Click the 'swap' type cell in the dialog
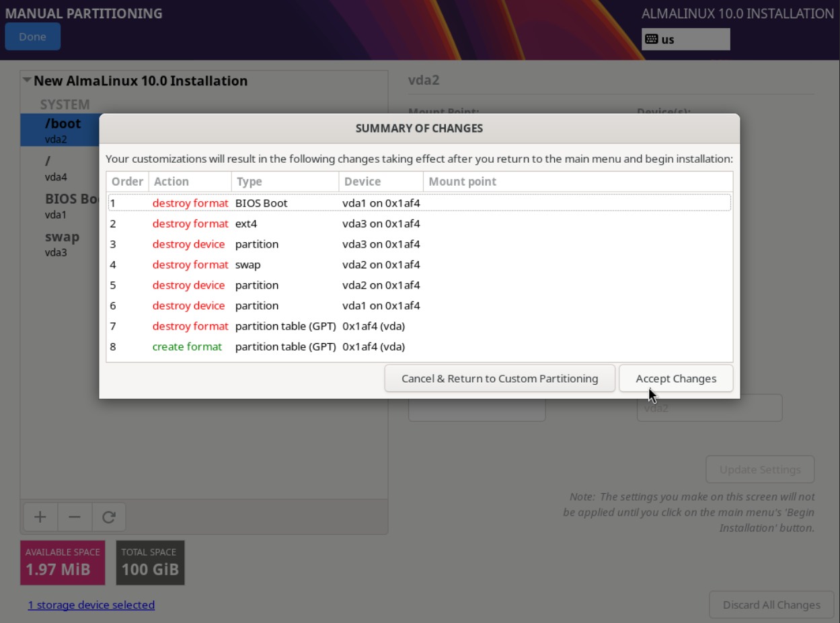The image size is (840, 623). [x=248, y=264]
